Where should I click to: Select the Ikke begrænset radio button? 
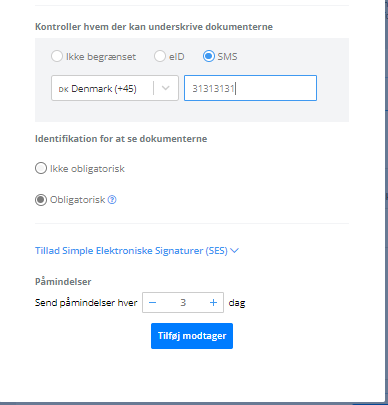click(57, 56)
